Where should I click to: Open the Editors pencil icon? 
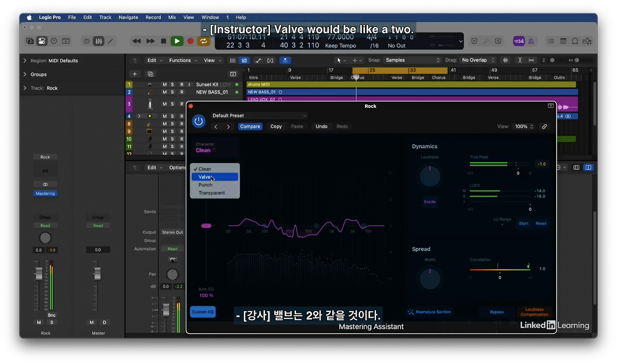click(x=110, y=41)
